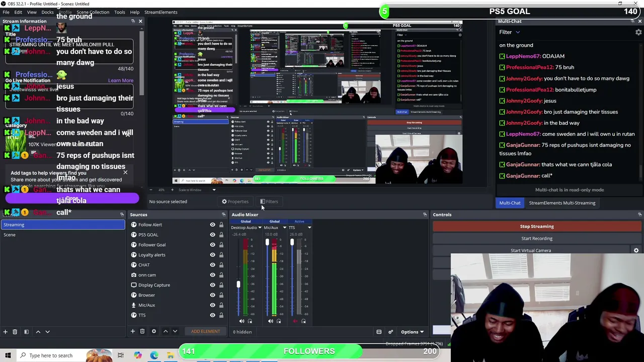Toggle TTS monitoring headphone icon
This screenshot has width=644, height=362.
[303, 321]
